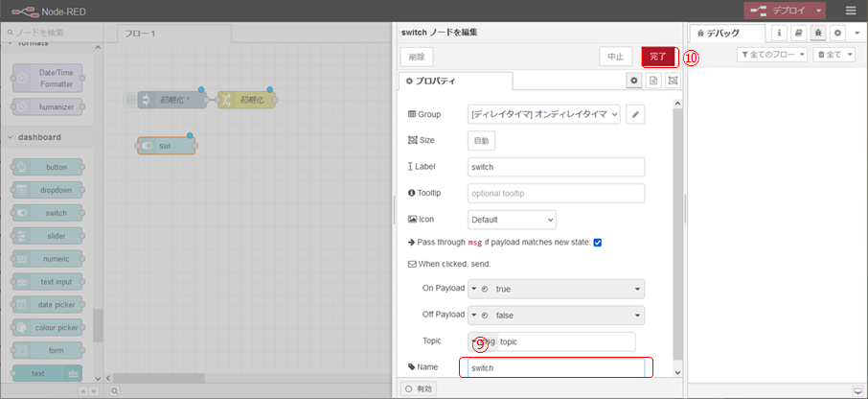The image size is (868, 399).
Task: Open the node appearance settings icon
Action: (673, 81)
